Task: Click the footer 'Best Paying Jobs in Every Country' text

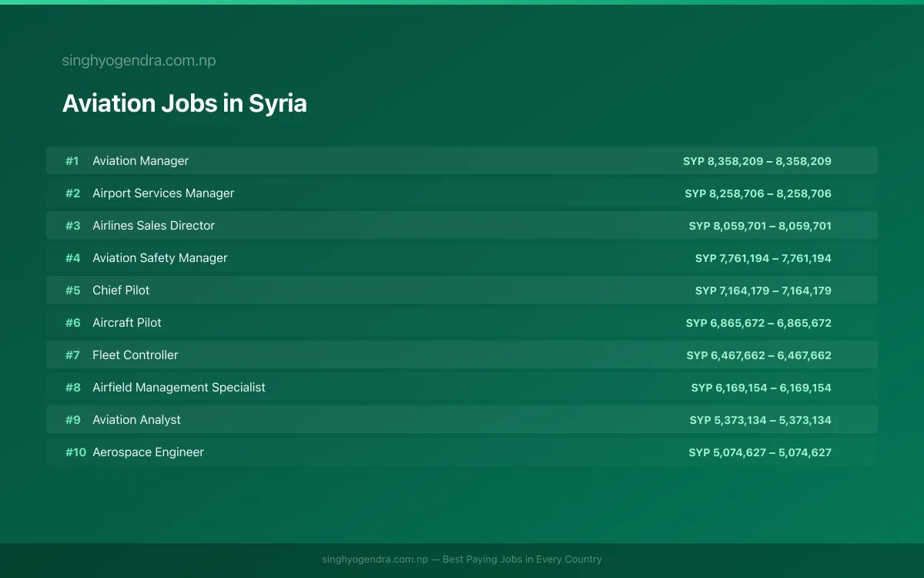Action: click(x=522, y=560)
